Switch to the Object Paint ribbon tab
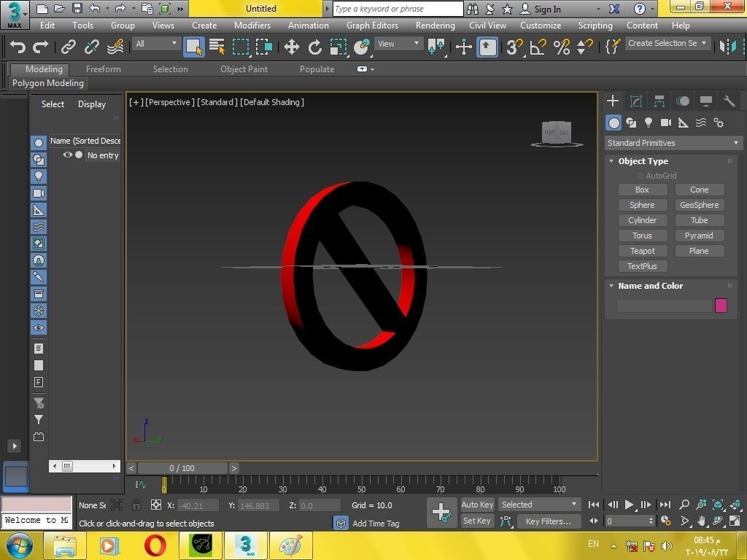Image resolution: width=747 pixels, height=560 pixels. 244,69
